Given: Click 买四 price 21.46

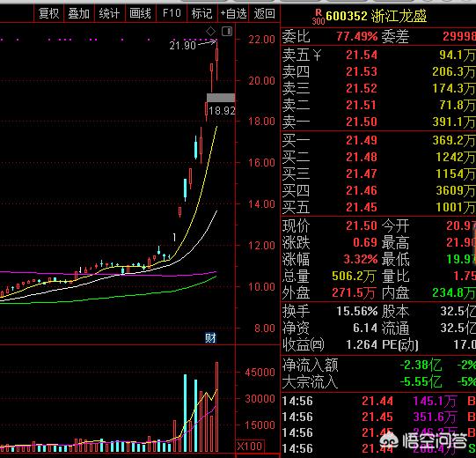Looking at the screenshot, I should (x=362, y=190).
